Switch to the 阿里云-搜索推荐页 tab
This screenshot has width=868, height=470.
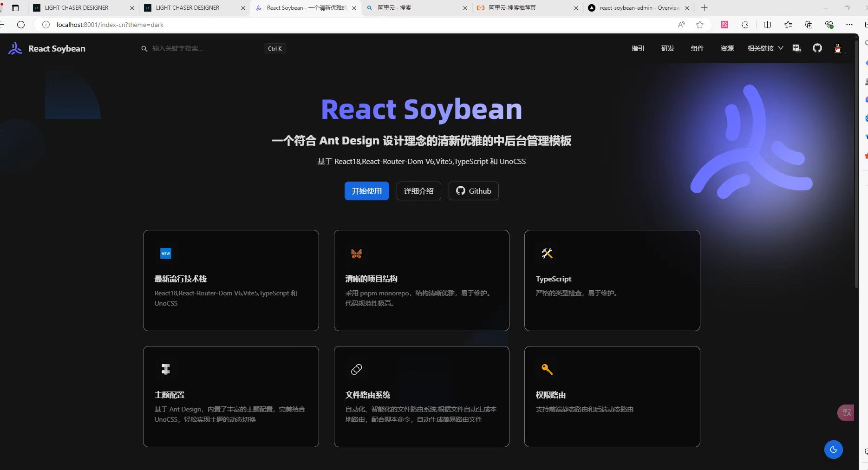(x=527, y=8)
